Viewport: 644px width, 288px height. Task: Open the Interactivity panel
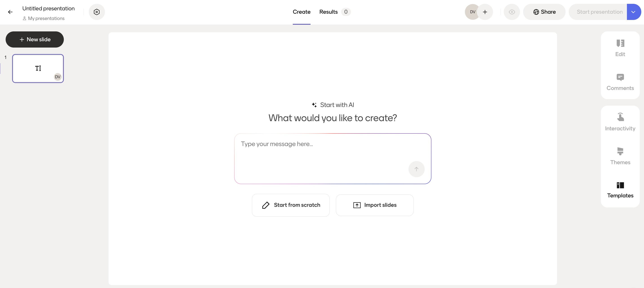(620, 122)
